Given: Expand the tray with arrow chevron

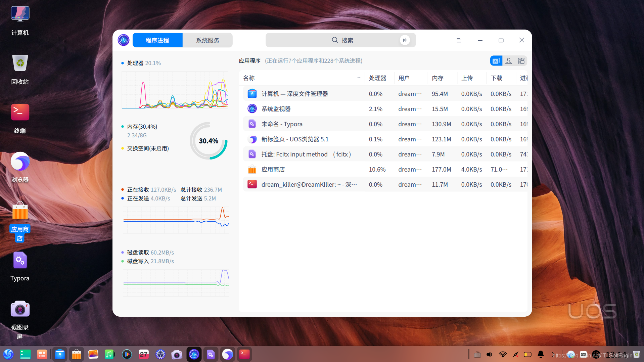Looking at the screenshot, I should click(x=554, y=354).
